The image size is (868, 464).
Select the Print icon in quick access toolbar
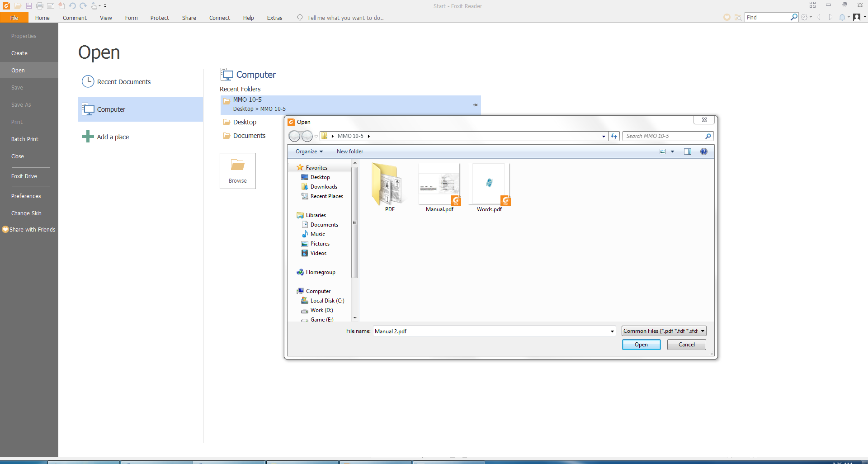(x=39, y=6)
